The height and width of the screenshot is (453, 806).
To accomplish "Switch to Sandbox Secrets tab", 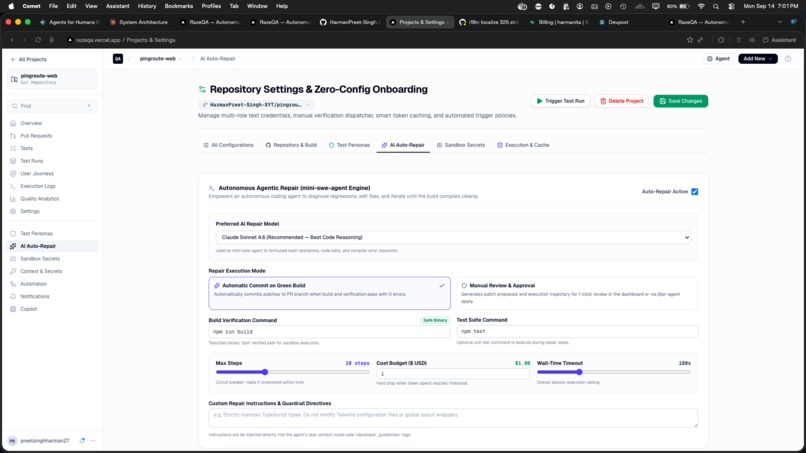I will click(x=461, y=145).
